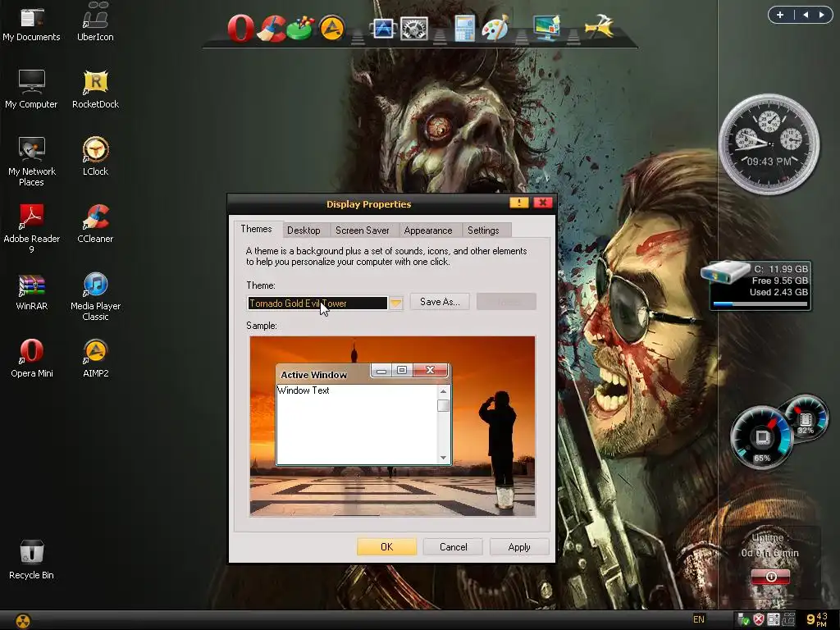
Task: Open the Start menu radiation button
Action: [23, 620]
